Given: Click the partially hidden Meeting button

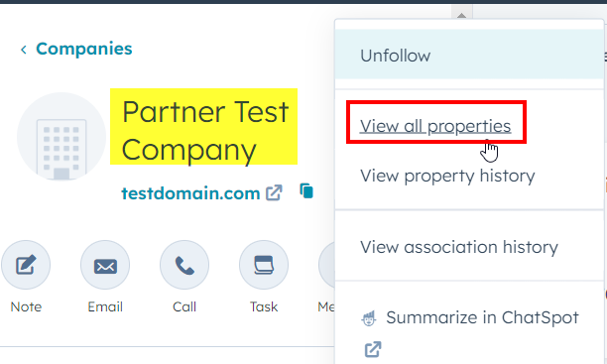Looking at the screenshot, I should (326, 277).
